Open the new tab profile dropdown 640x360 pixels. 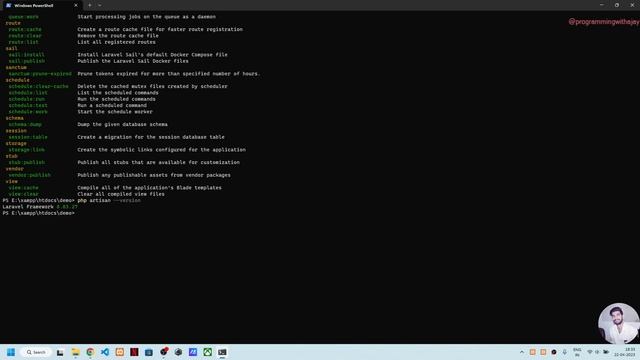click(100, 6)
